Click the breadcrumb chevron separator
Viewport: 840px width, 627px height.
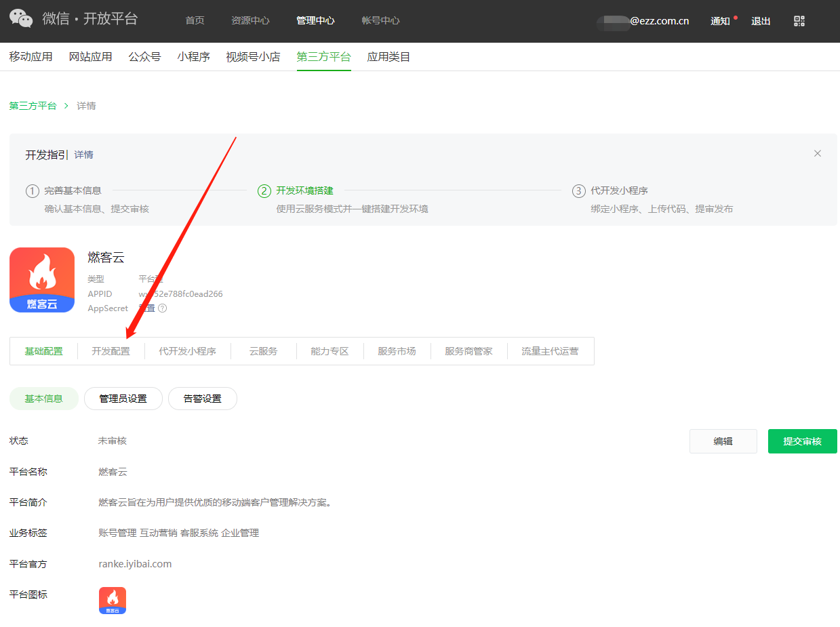(x=66, y=106)
